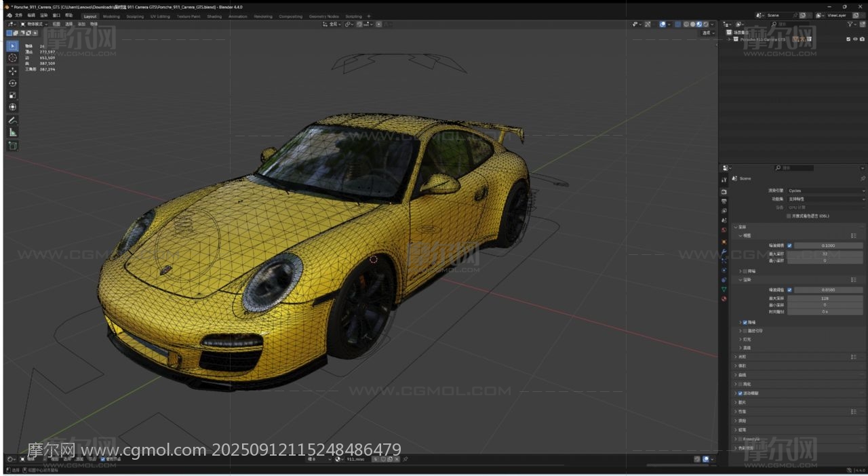Expand the Porsche 911 Carrera GTS collection
This screenshot has width=868, height=476.
point(730,39)
